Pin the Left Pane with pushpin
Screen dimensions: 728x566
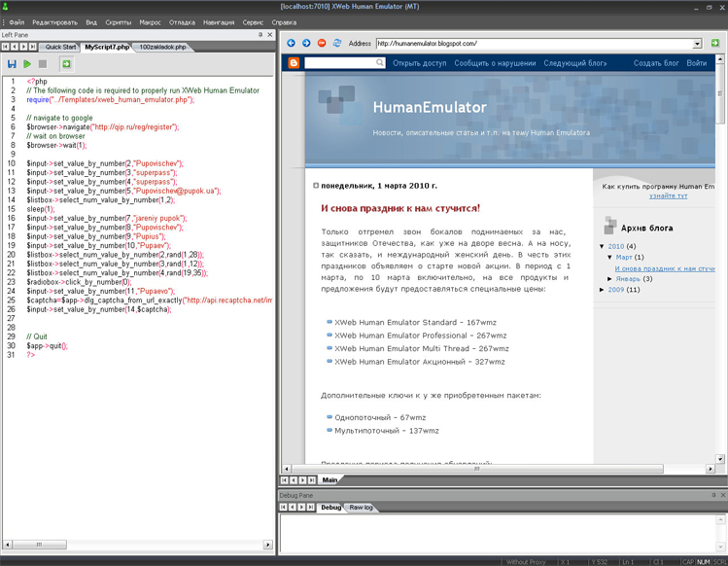coord(260,34)
